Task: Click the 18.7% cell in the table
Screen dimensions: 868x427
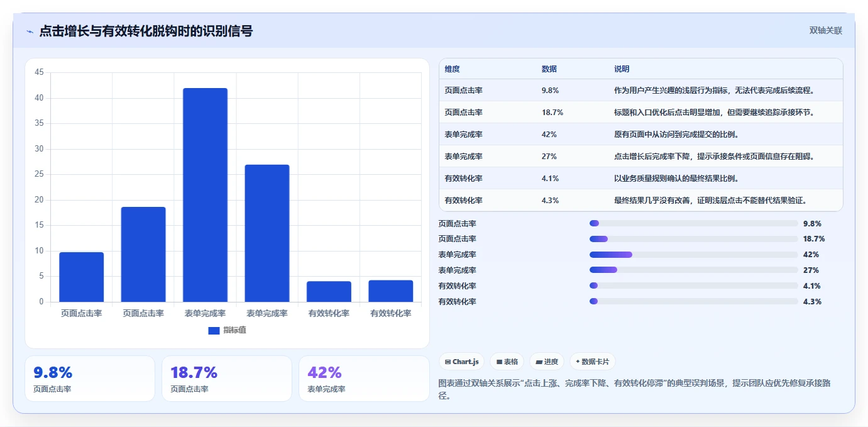Action: [552, 113]
